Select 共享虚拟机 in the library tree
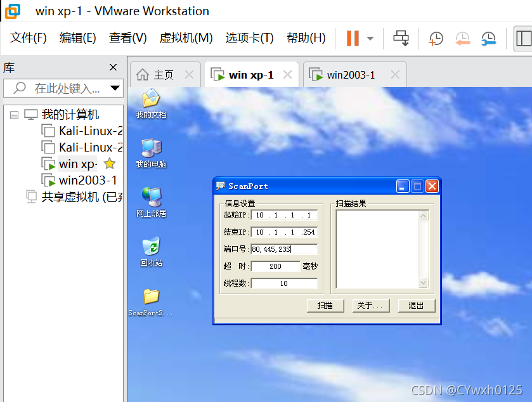The height and width of the screenshot is (402, 532). [x=82, y=197]
